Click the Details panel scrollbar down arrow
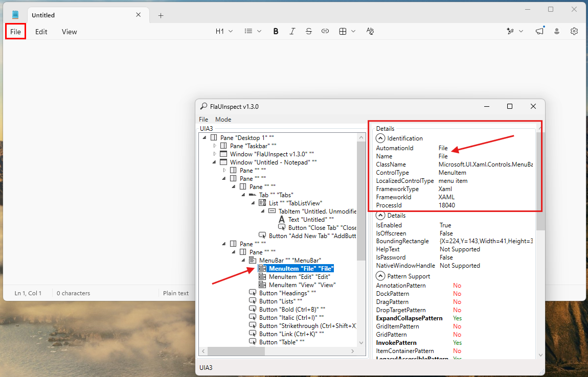The height and width of the screenshot is (377, 588). tap(540, 355)
